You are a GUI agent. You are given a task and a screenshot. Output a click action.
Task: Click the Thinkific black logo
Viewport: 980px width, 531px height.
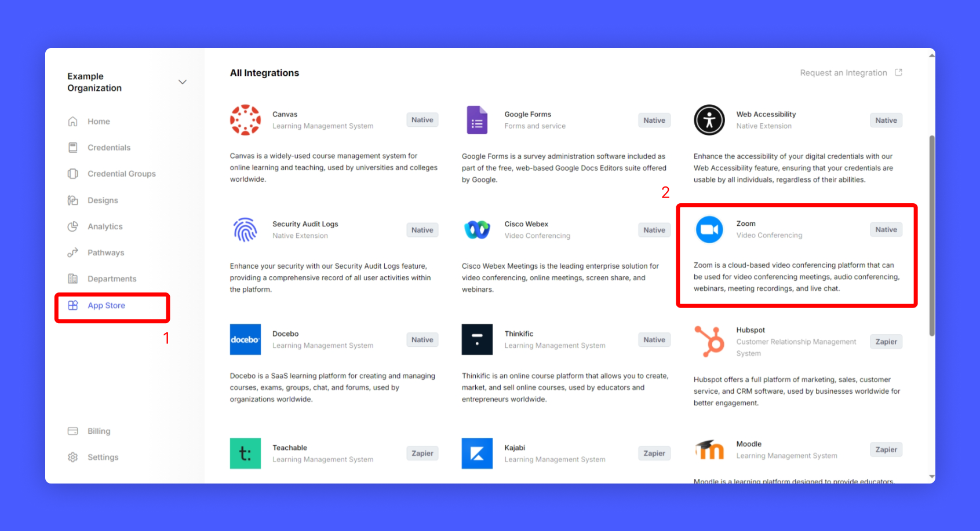477,339
